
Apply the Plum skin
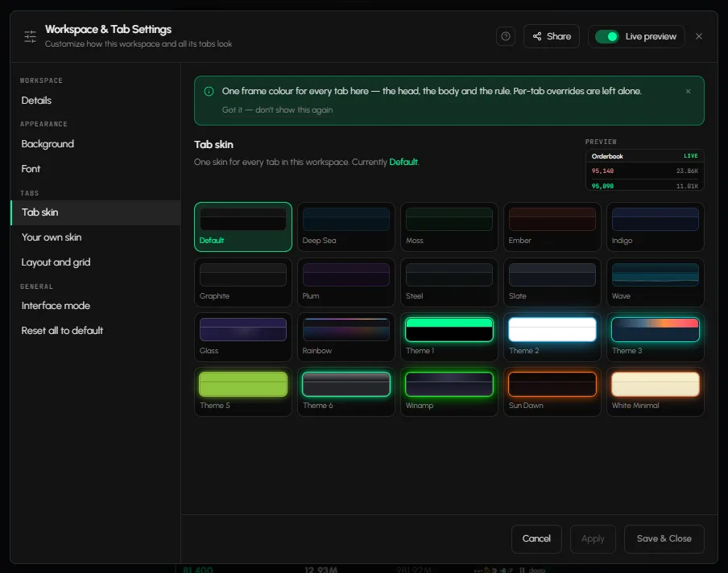click(346, 282)
